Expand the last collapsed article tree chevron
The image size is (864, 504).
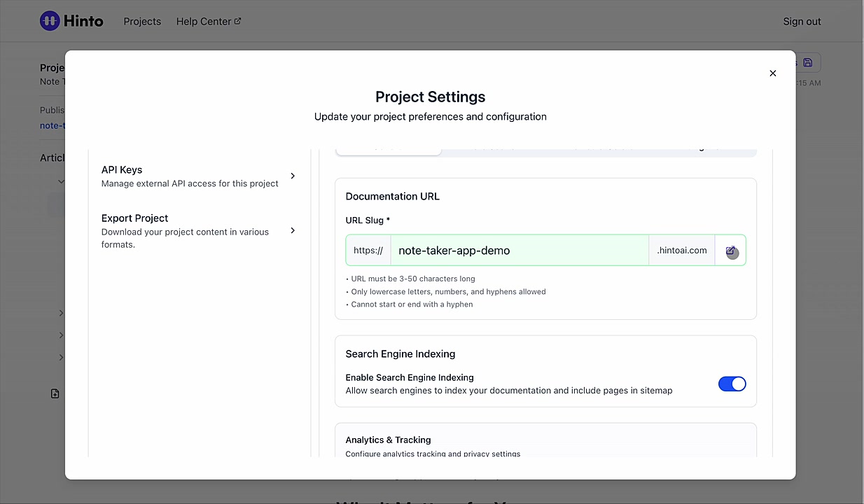pos(61,358)
